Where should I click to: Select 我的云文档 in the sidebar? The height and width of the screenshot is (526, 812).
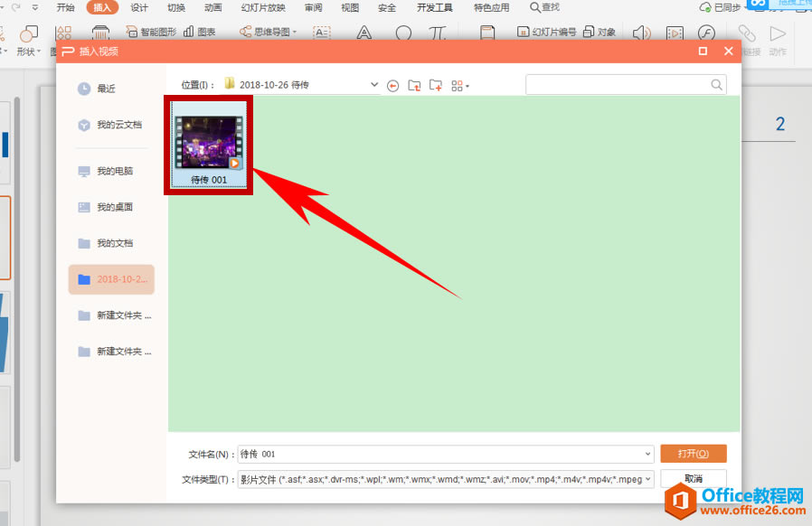tap(111, 125)
